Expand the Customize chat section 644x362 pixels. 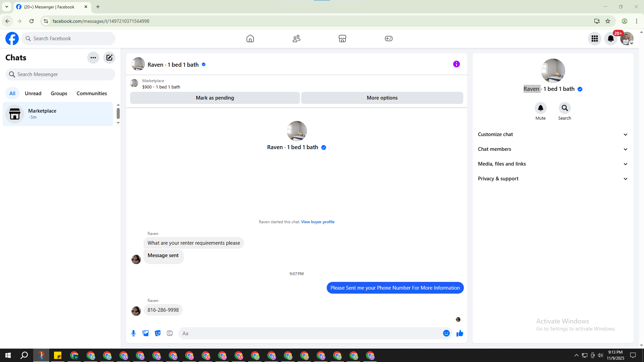(x=553, y=134)
